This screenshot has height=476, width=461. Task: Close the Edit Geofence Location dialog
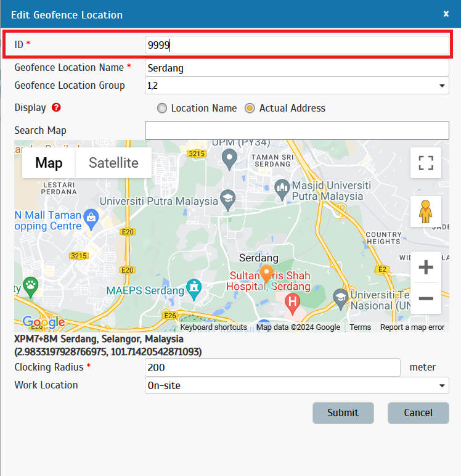(446, 14)
